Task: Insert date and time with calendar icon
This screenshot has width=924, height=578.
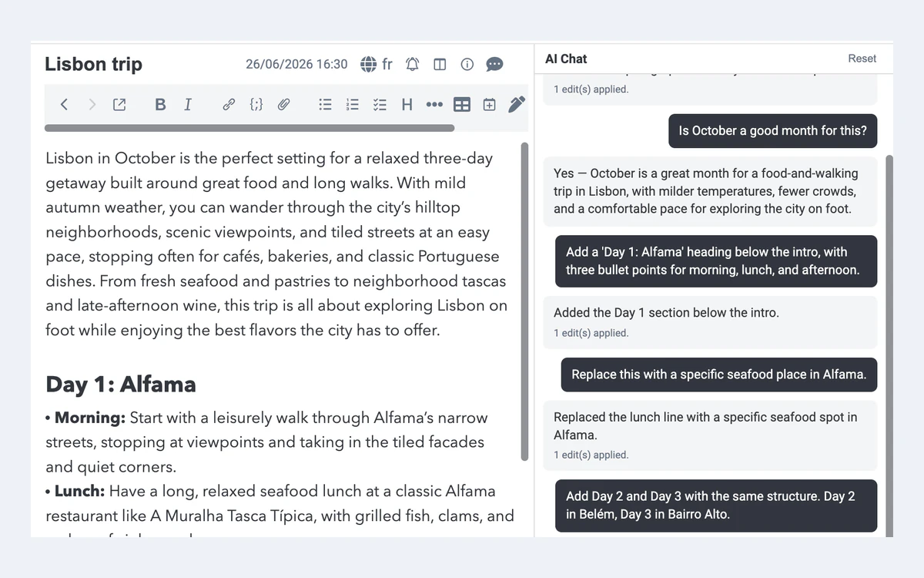Action: point(489,105)
